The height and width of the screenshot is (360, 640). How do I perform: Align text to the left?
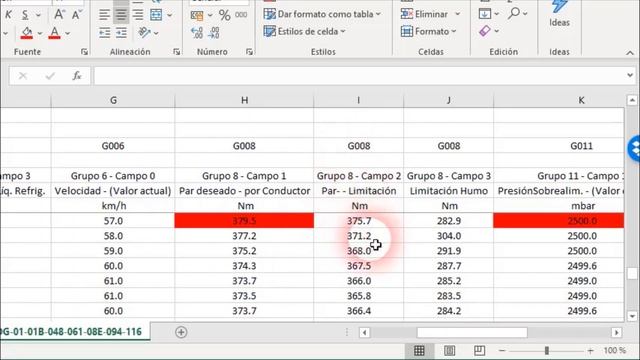104,15
